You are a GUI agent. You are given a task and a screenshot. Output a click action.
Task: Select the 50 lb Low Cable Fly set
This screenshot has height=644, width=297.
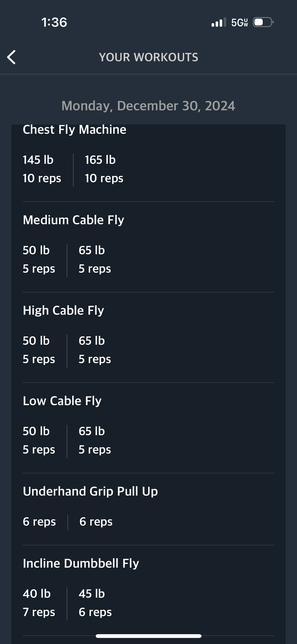coord(39,440)
